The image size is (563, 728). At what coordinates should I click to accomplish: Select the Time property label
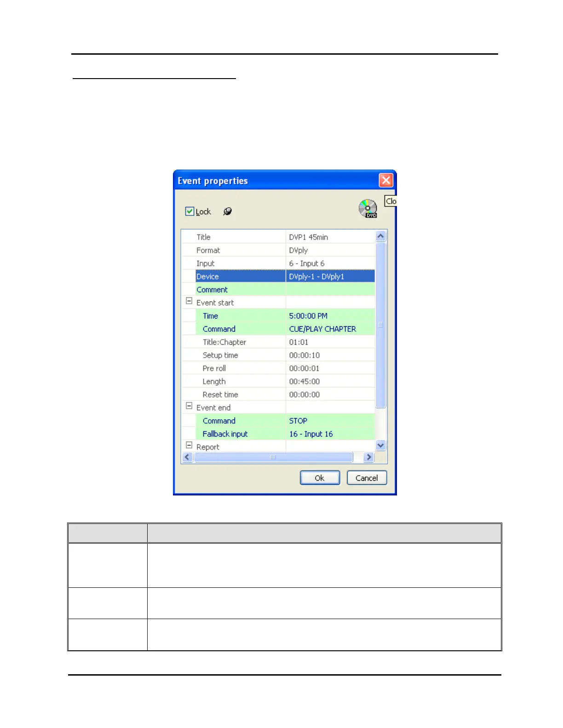(x=210, y=316)
